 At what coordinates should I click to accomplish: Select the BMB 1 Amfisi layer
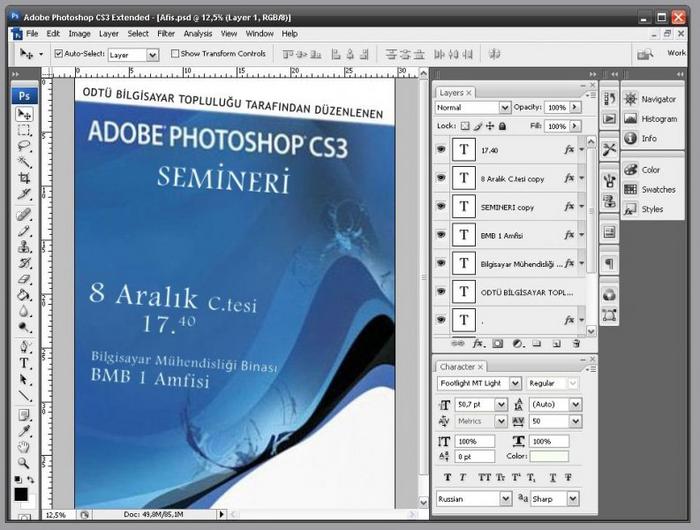515,235
